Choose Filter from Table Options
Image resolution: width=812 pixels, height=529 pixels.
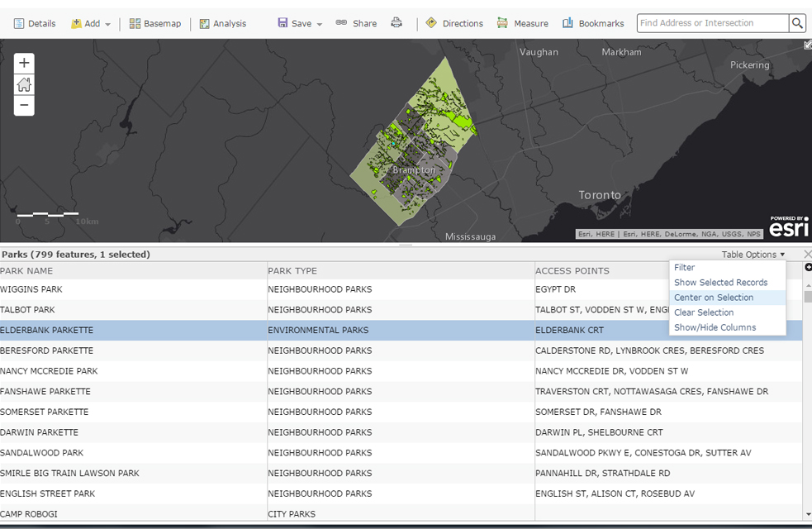[686, 267]
